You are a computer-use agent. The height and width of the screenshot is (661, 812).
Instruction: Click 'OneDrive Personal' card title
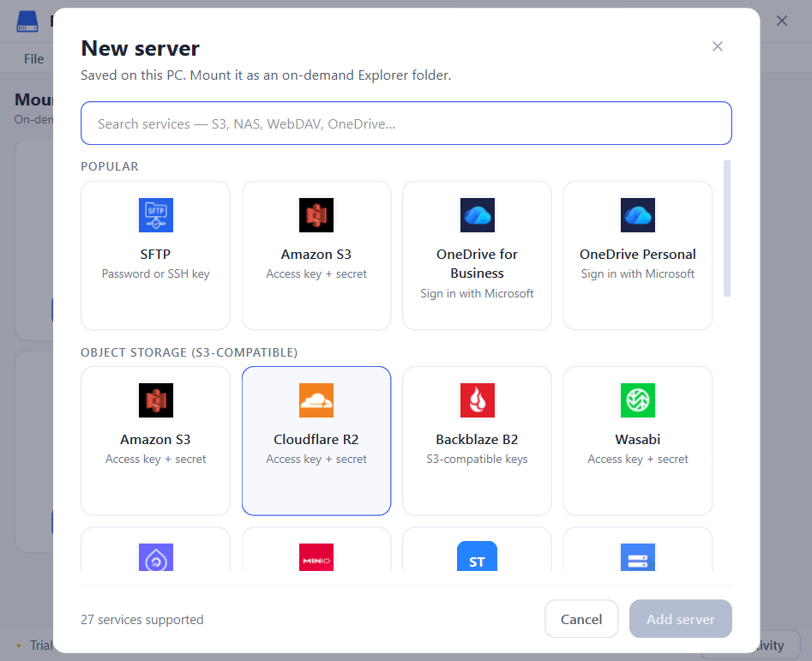[x=638, y=254]
